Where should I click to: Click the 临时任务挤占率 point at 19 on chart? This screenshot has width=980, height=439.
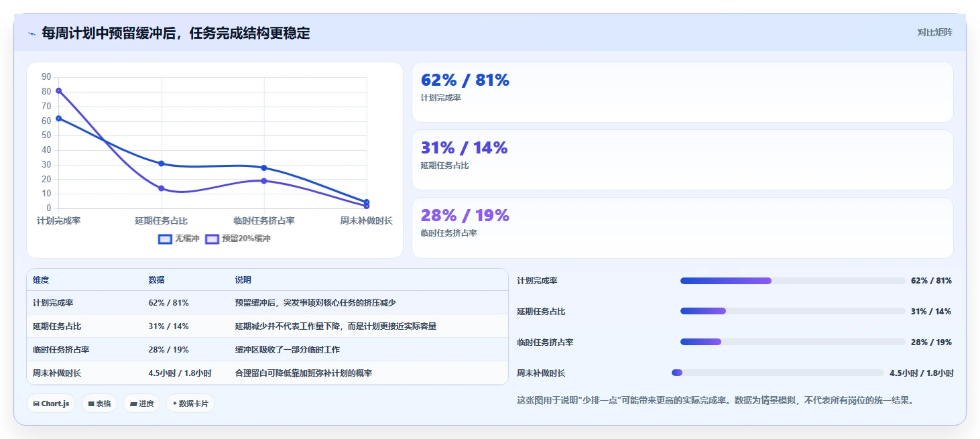click(x=264, y=181)
